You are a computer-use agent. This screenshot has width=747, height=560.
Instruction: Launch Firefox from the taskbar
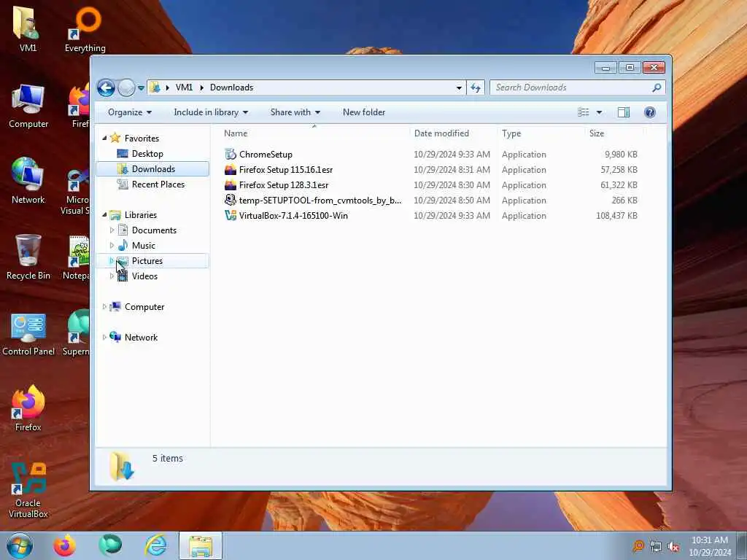(64, 545)
